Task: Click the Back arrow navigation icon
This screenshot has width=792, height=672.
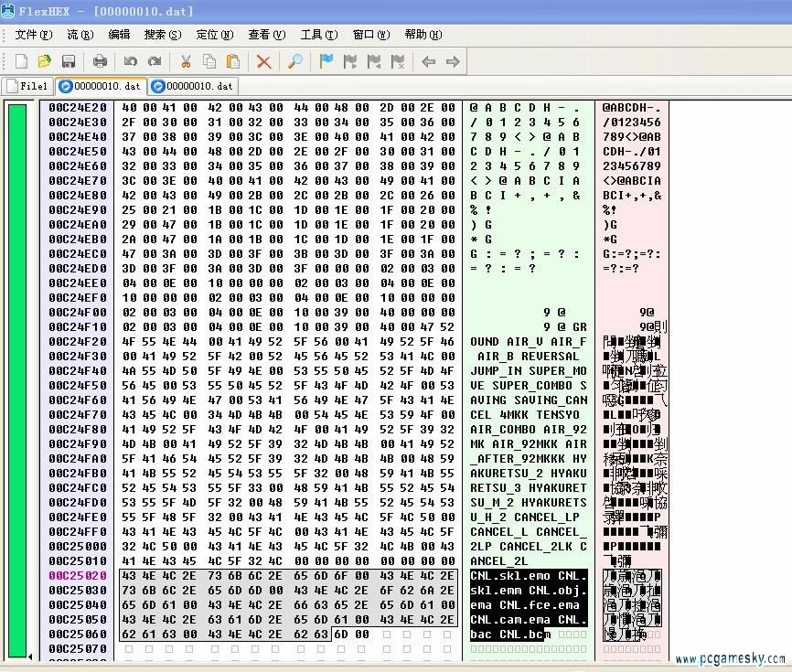Action: pos(428,61)
